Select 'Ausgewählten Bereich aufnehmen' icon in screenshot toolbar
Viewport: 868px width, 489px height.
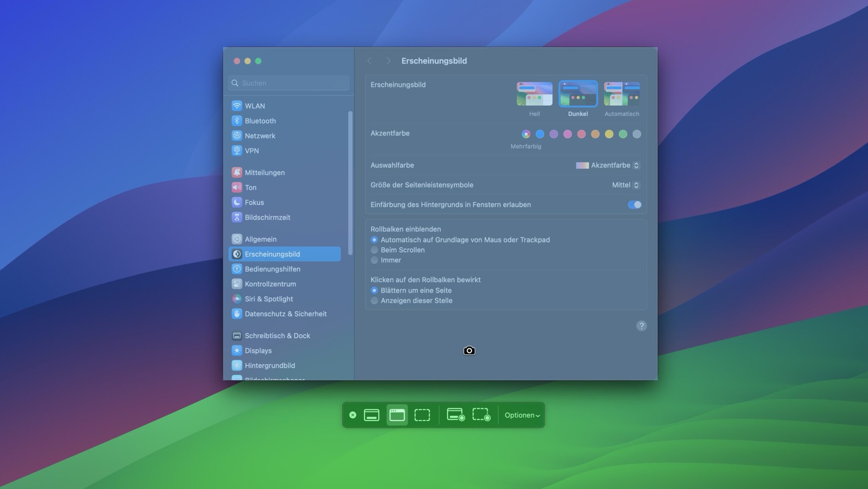[422, 415]
